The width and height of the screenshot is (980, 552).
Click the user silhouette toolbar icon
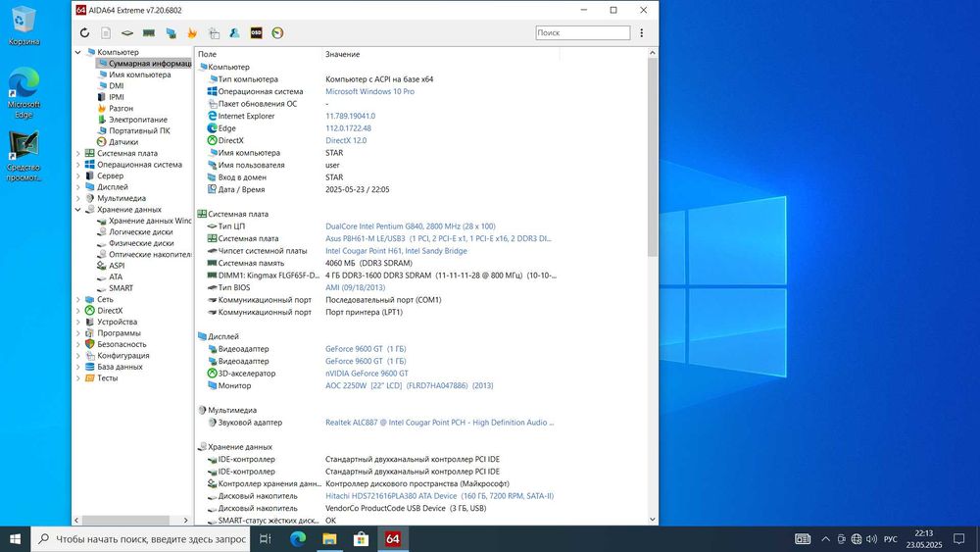[x=234, y=33]
